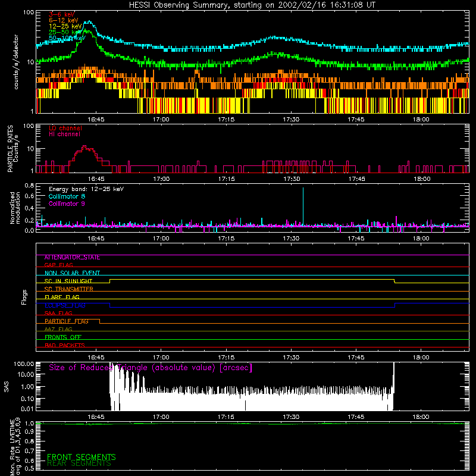Viewport: 476px width, 476px height.
Task: Click the vertical Flags axis title
Action: [x=24, y=297]
